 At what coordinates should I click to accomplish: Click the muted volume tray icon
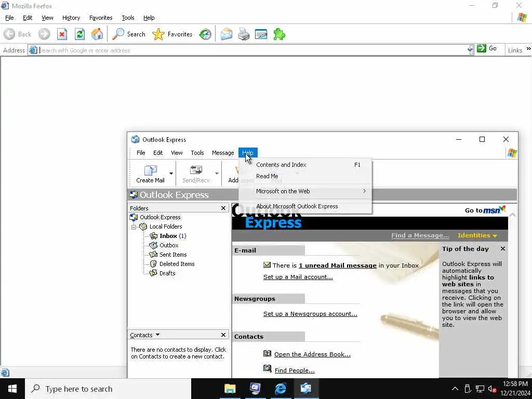tap(492, 389)
